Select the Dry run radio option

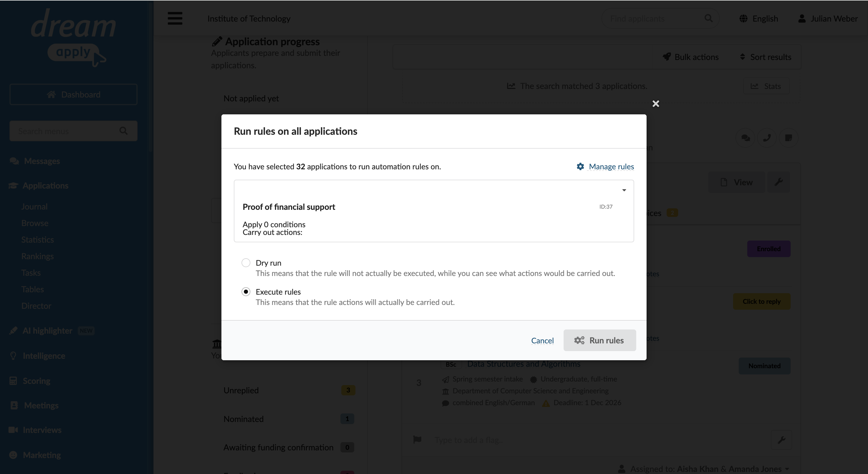point(246,262)
